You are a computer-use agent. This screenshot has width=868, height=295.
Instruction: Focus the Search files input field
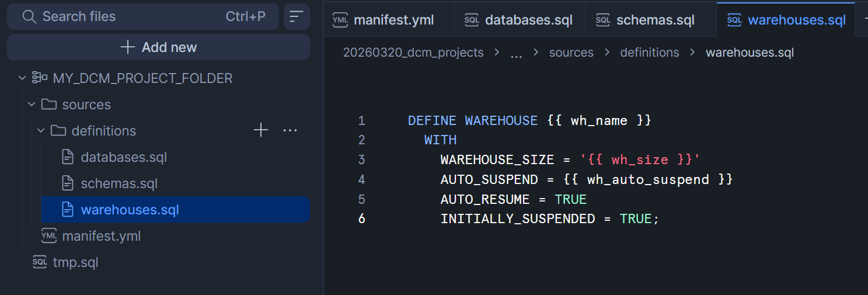128,16
